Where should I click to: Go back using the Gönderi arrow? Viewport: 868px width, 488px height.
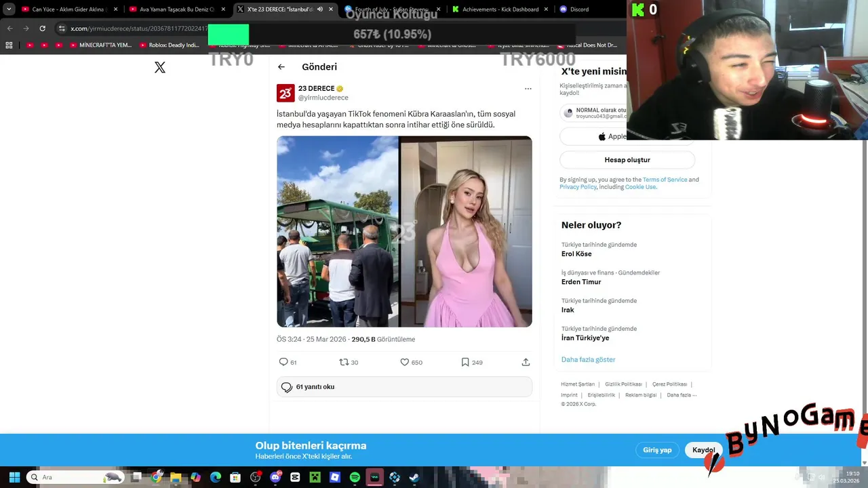click(x=281, y=67)
